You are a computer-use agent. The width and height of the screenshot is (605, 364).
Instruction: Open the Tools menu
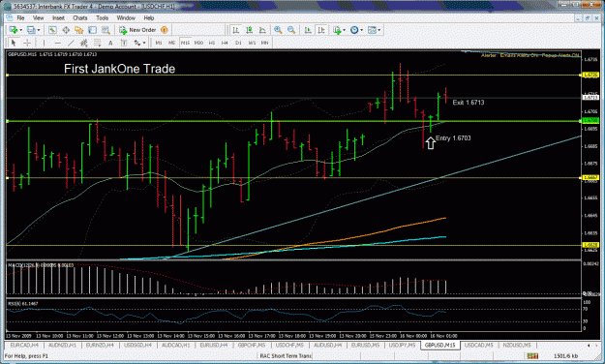(103, 17)
